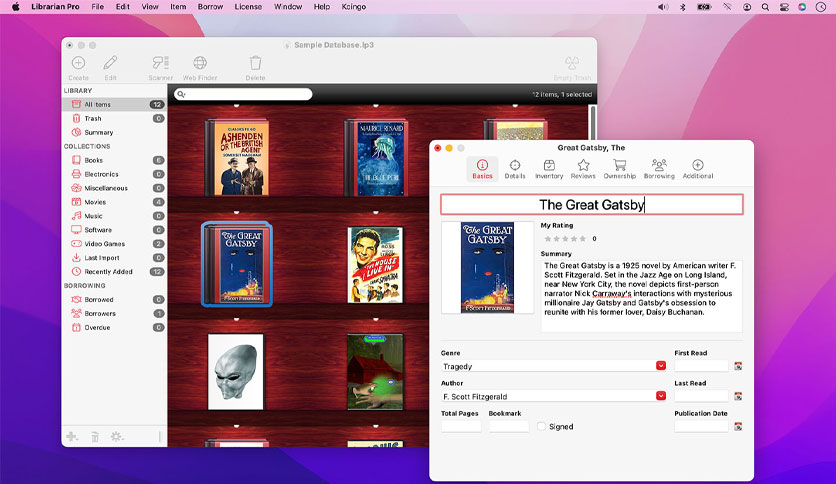Click the bookshelf vertical scrollbar
Image resolution: width=836 pixels, height=484 pixels.
[592, 123]
